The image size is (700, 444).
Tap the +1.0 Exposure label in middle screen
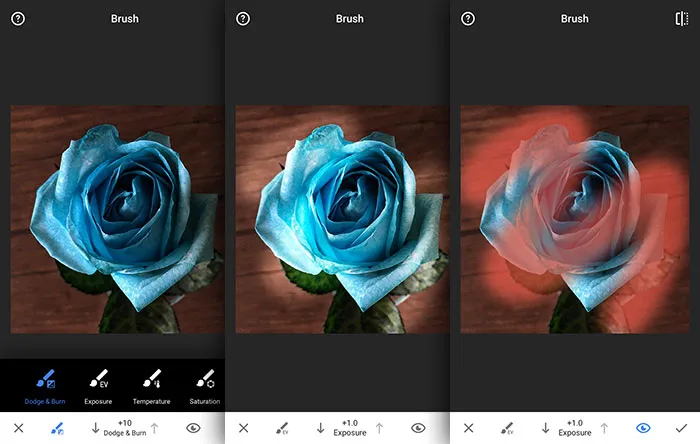click(350, 428)
